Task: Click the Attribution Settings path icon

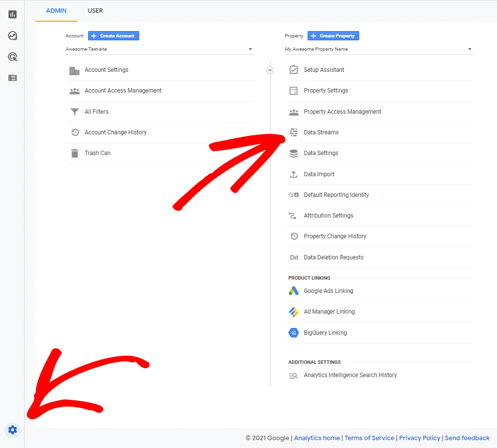Action: 293,216
